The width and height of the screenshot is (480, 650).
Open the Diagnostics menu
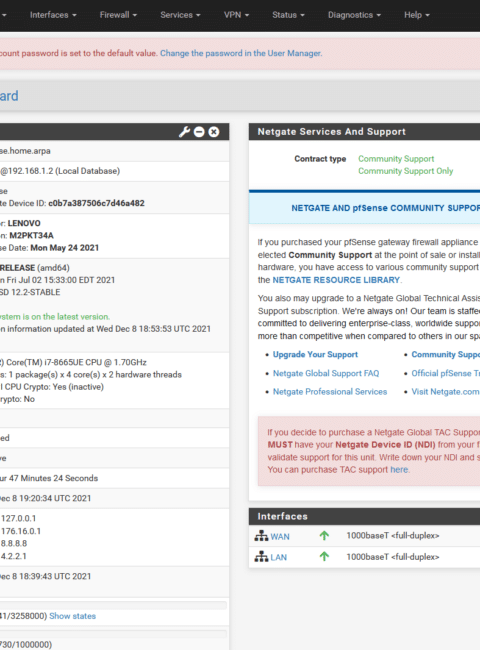click(354, 15)
